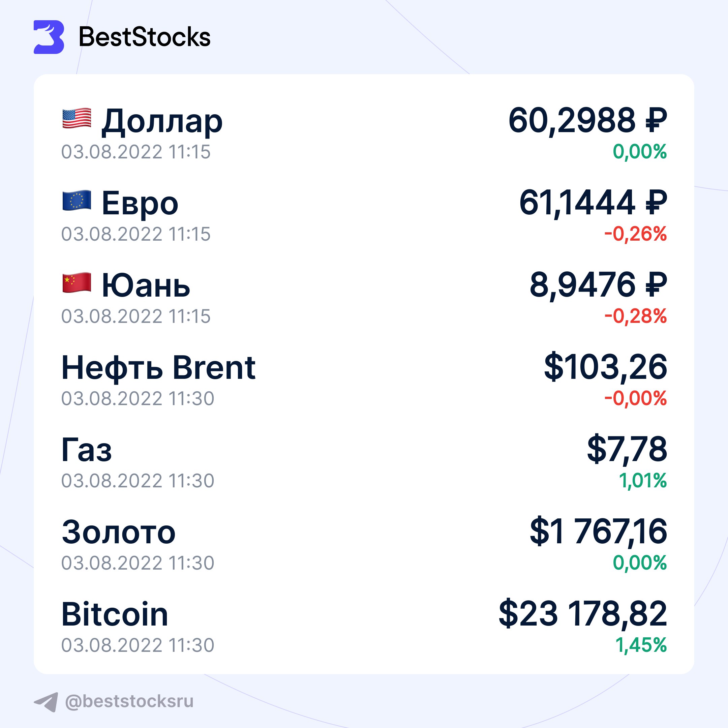Click the BestStocks brand name
This screenshot has height=728, width=728.
click(x=144, y=37)
